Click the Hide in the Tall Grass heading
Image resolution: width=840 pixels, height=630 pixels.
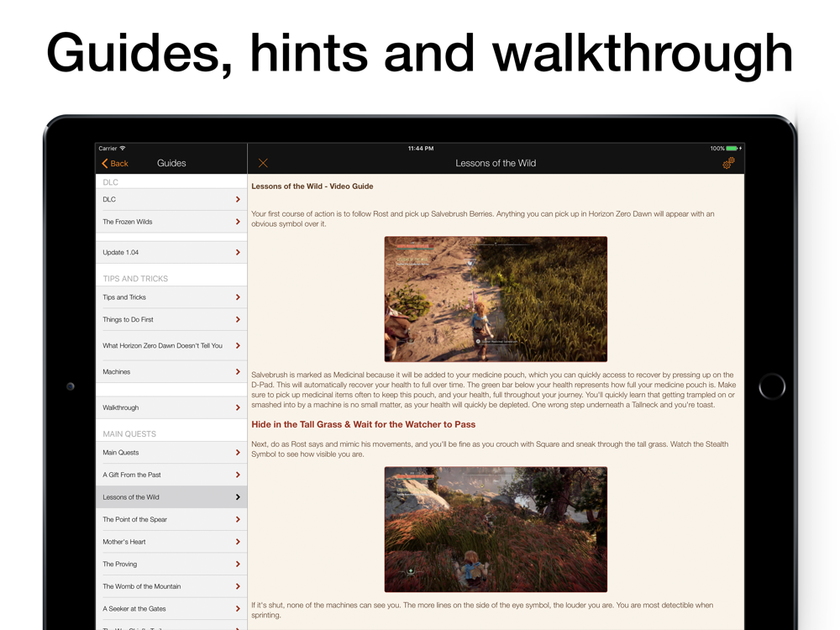pyautogui.click(x=363, y=424)
